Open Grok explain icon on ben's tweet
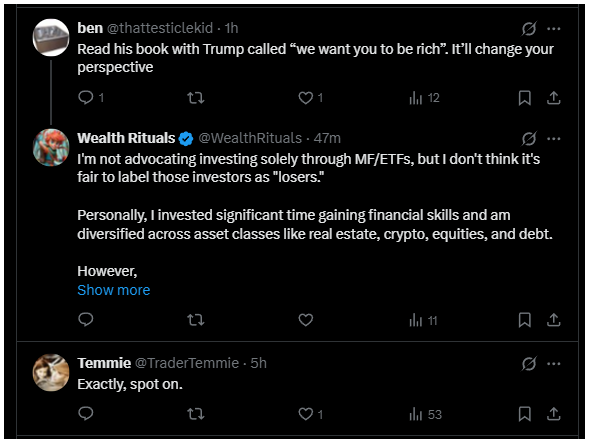 [x=529, y=29]
